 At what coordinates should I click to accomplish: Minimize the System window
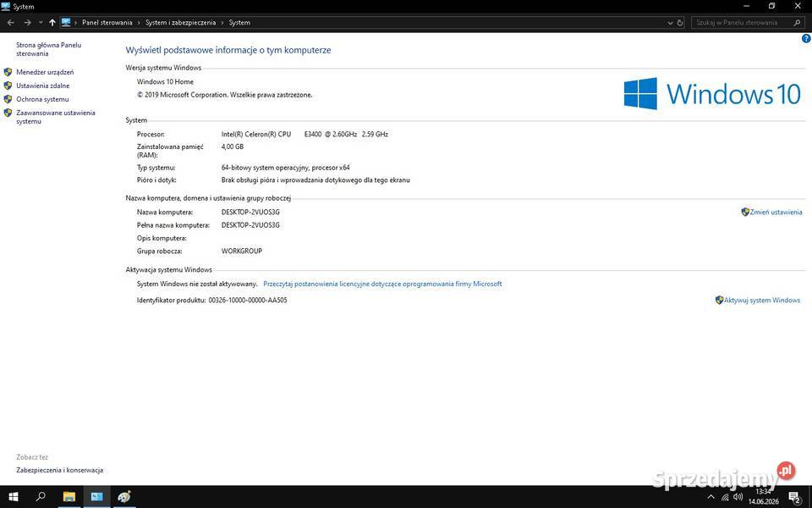pyautogui.click(x=746, y=6)
